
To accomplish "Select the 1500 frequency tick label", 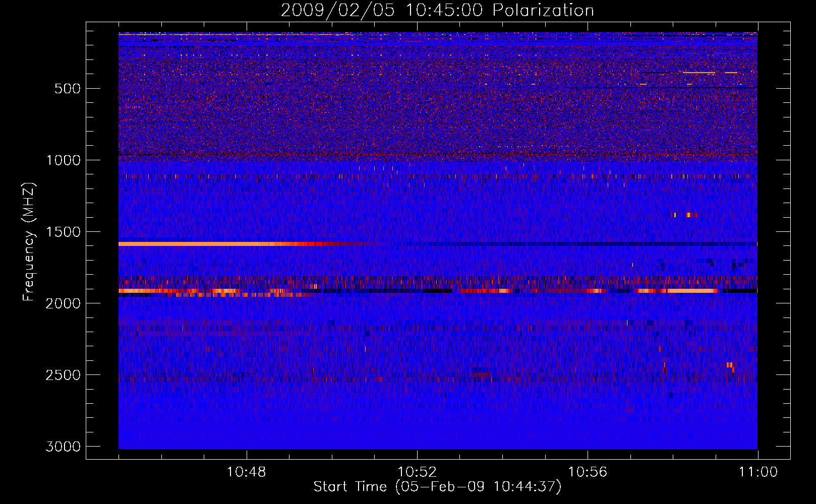I will pyautogui.click(x=63, y=232).
